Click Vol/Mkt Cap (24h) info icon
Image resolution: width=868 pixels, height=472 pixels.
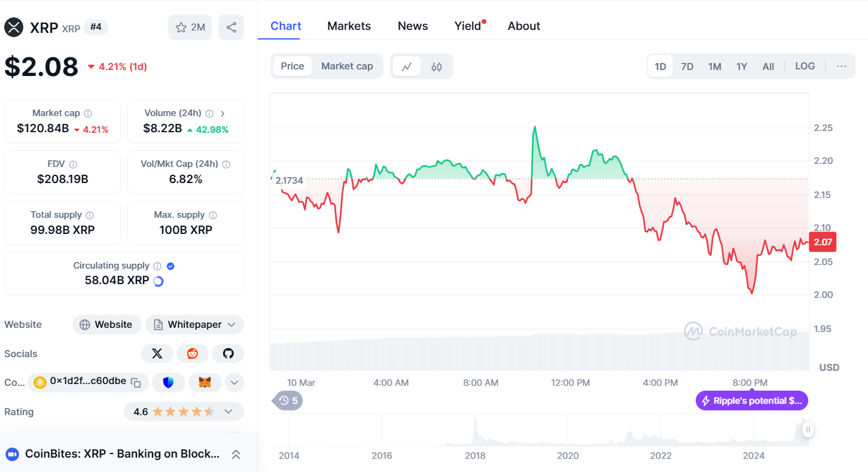click(x=226, y=164)
